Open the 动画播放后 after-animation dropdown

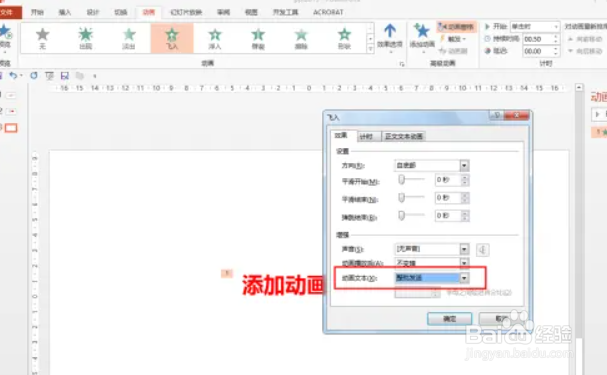464,263
